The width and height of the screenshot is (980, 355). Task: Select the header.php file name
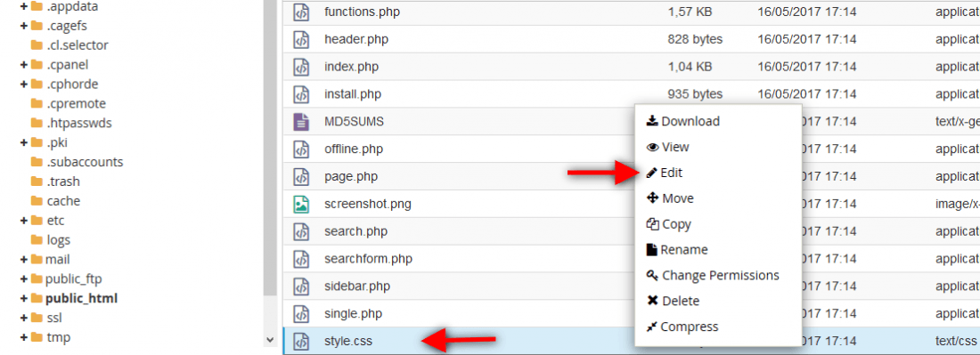(x=356, y=39)
